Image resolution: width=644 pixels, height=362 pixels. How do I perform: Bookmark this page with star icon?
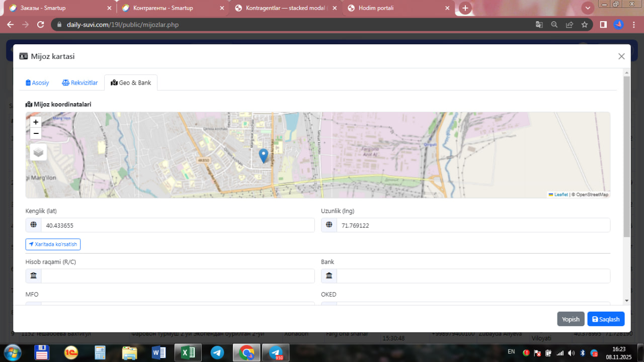coord(584,25)
